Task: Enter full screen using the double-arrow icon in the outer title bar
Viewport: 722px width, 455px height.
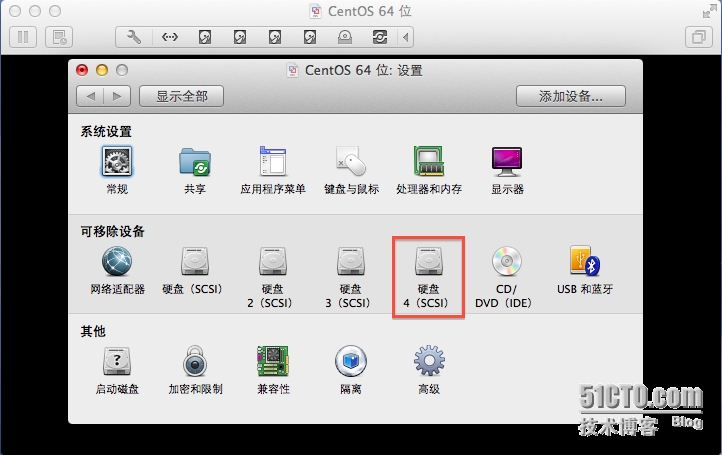Action: click(x=709, y=12)
